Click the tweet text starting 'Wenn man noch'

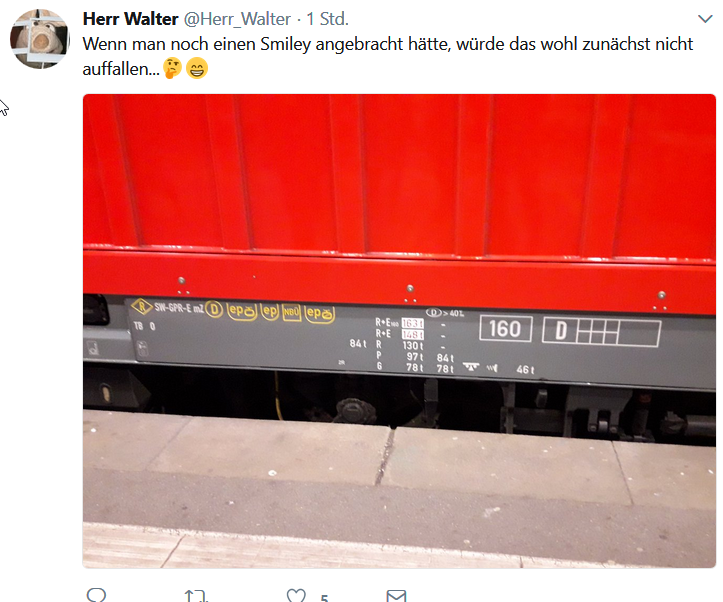tap(387, 56)
